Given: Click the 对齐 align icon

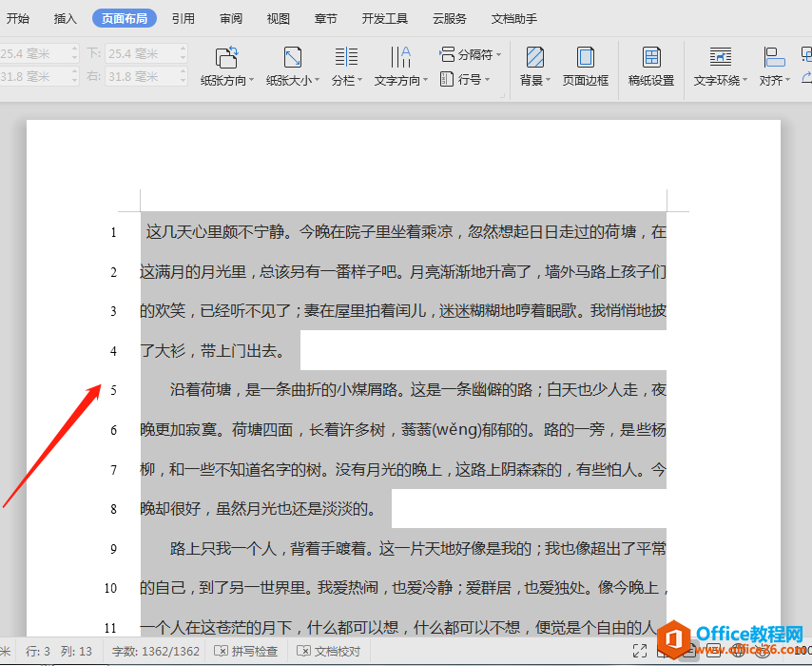Looking at the screenshot, I should click(774, 57).
